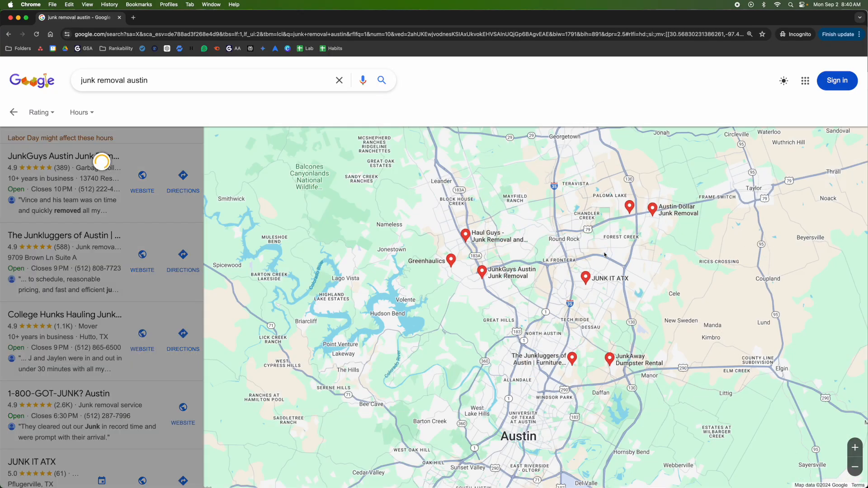Zoom in on the map
868x488 pixels.
pos(854,447)
